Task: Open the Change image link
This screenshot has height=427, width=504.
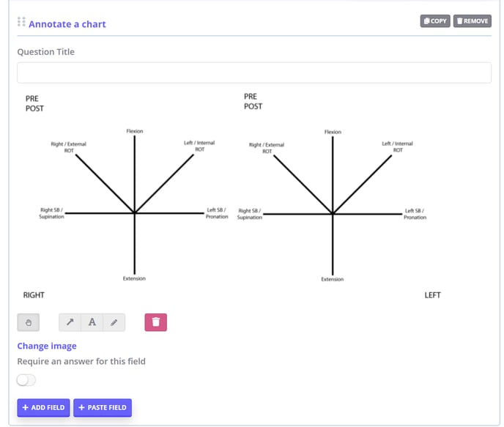Action: click(x=47, y=346)
